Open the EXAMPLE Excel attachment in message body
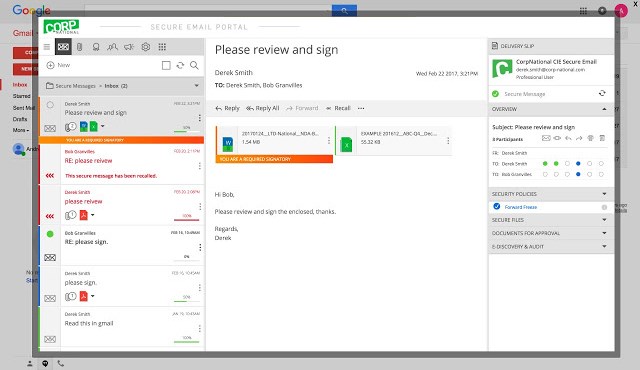The image size is (640, 370). (x=393, y=141)
